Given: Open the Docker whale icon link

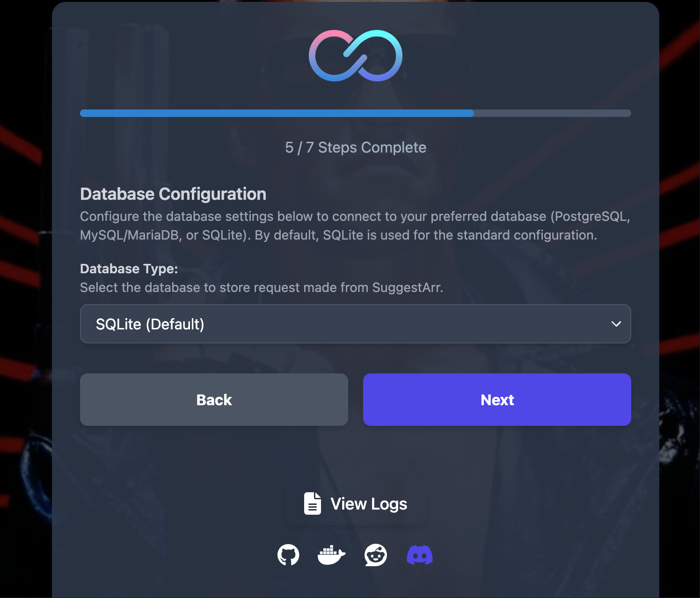Looking at the screenshot, I should point(332,555).
